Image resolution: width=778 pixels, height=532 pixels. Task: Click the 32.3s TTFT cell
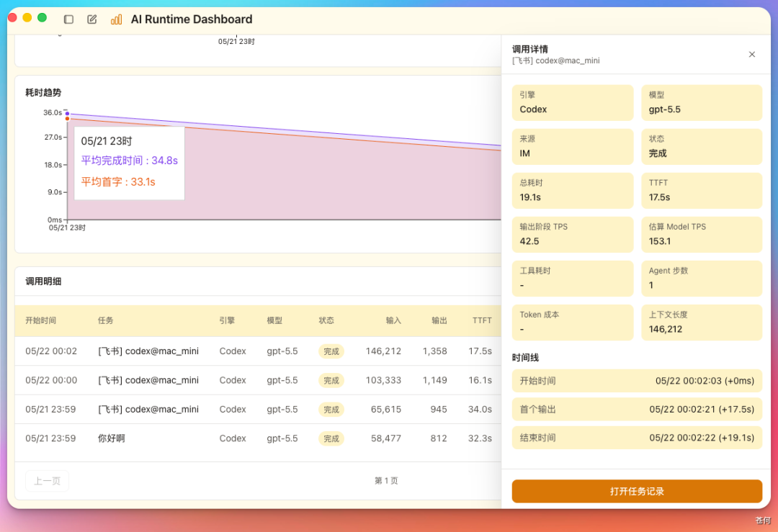coord(480,438)
